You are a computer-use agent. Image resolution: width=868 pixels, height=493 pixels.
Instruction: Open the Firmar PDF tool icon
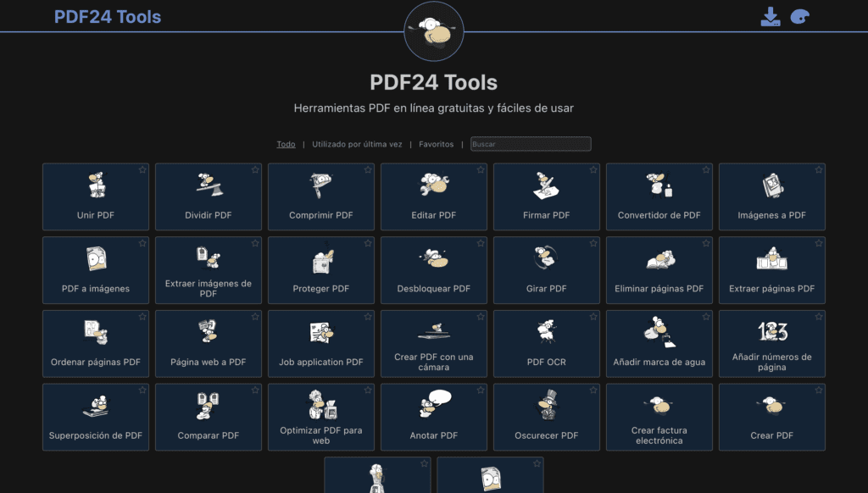(x=547, y=186)
